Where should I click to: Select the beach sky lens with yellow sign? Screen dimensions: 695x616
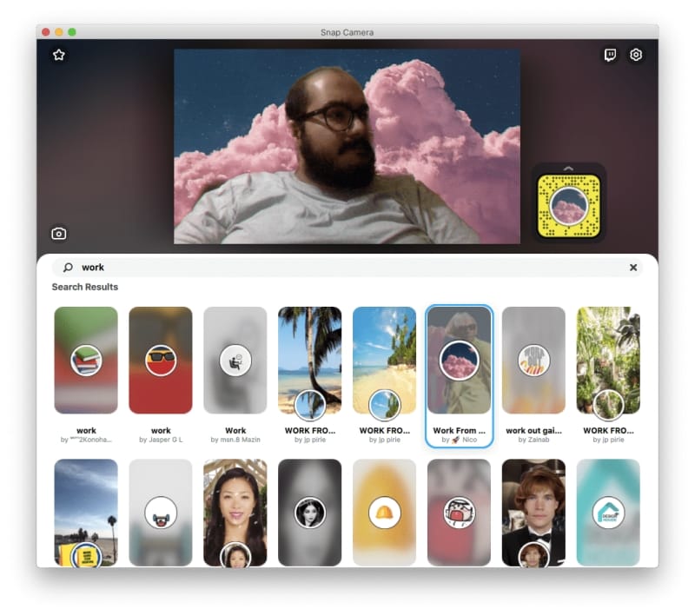click(86, 513)
